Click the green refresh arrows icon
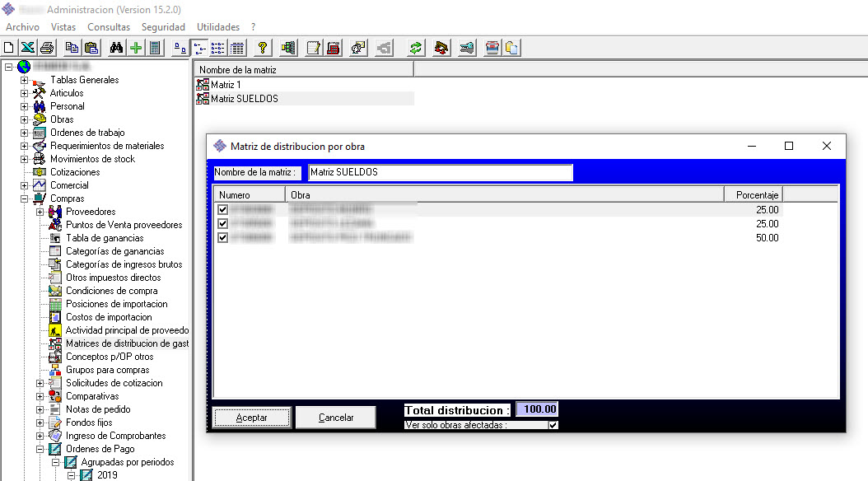The height and width of the screenshot is (481, 868). (x=416, y=48)
